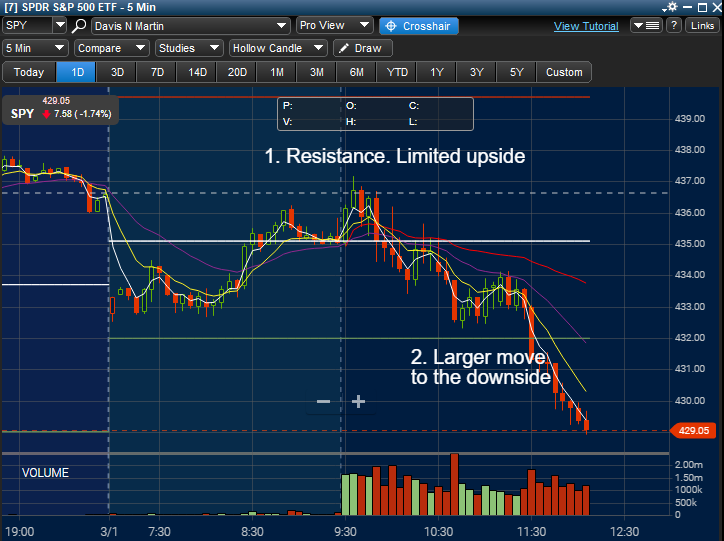Switch to the 6M time range
Viewport: 724px width, 541px height.
coord(356,72)
